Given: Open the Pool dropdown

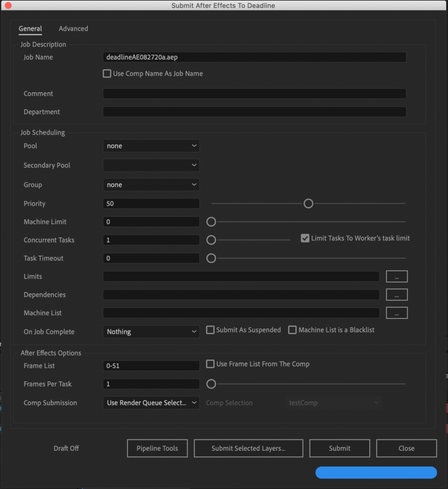Looking at the screenshot, I should (151, 146).
